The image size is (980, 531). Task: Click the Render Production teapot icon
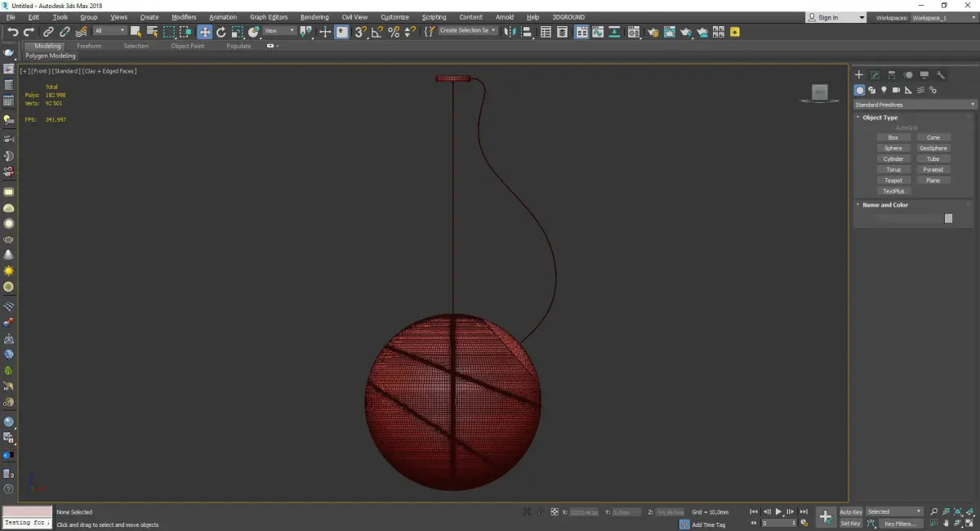click(686, 32)
